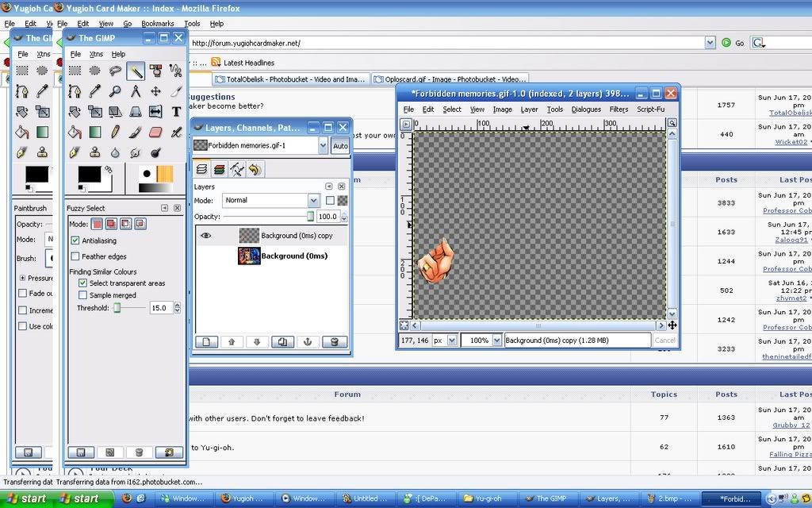Image resolution: width=812 pixels, height=508 pixels.
Task: Lower the selected layer
Action: [x=257, y=341]
